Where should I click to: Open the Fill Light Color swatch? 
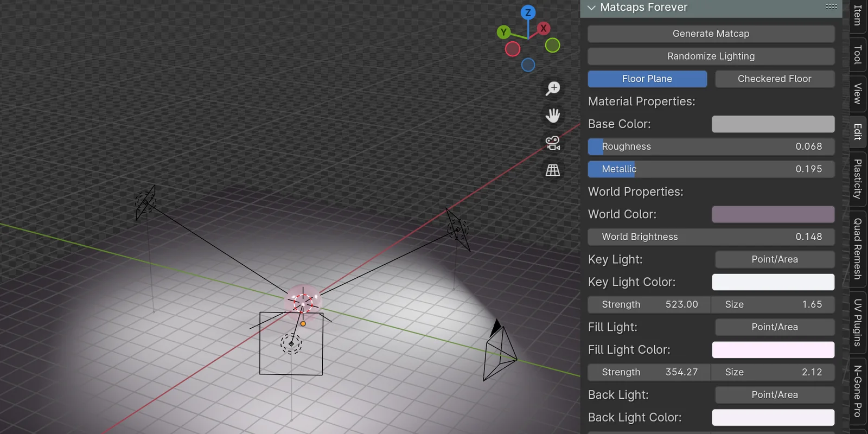coord(773,350)
